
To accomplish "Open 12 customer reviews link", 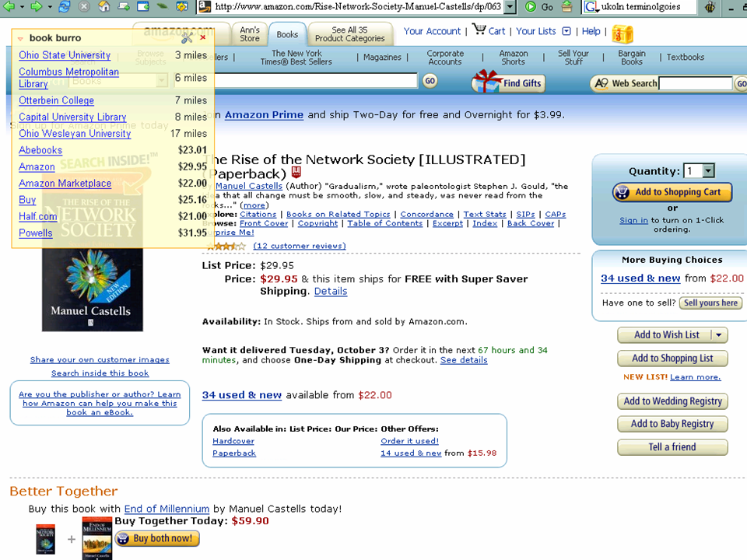I will coord(299,246).
